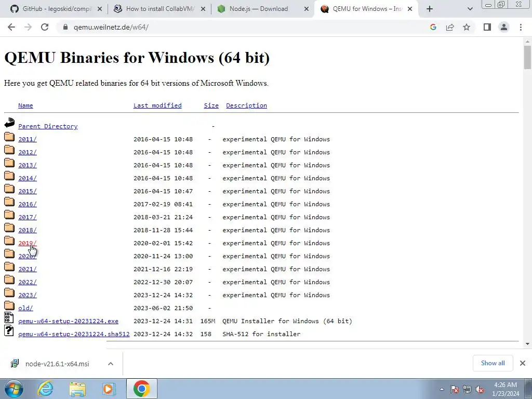Click the unknown file icon beside sha512
This screenshot has width=532, height=399.
coord(9,330)
